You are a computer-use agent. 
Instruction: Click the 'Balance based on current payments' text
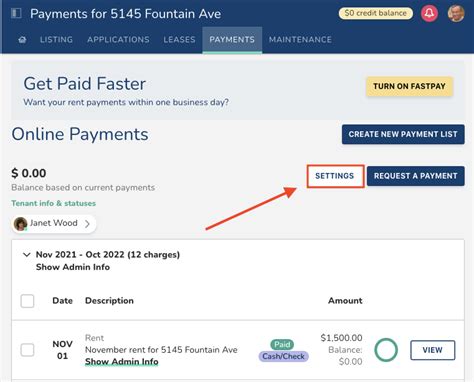[83, 188]
